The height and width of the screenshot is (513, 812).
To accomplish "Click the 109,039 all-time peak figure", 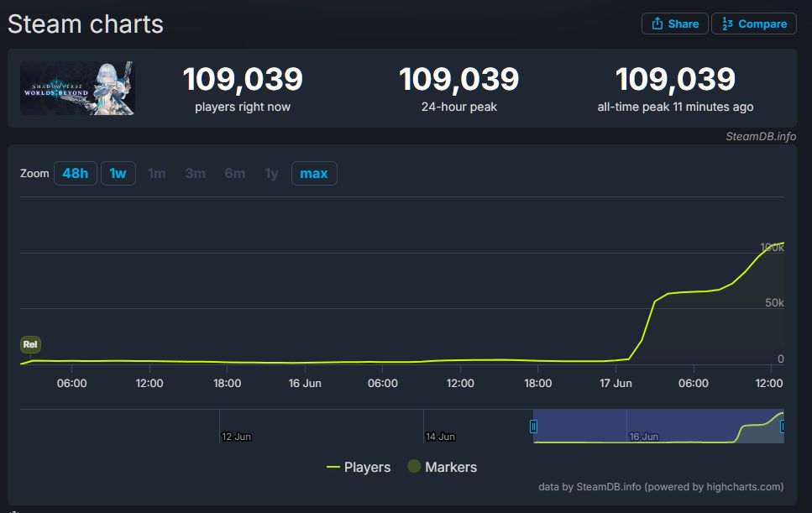I will pos(675,79).
